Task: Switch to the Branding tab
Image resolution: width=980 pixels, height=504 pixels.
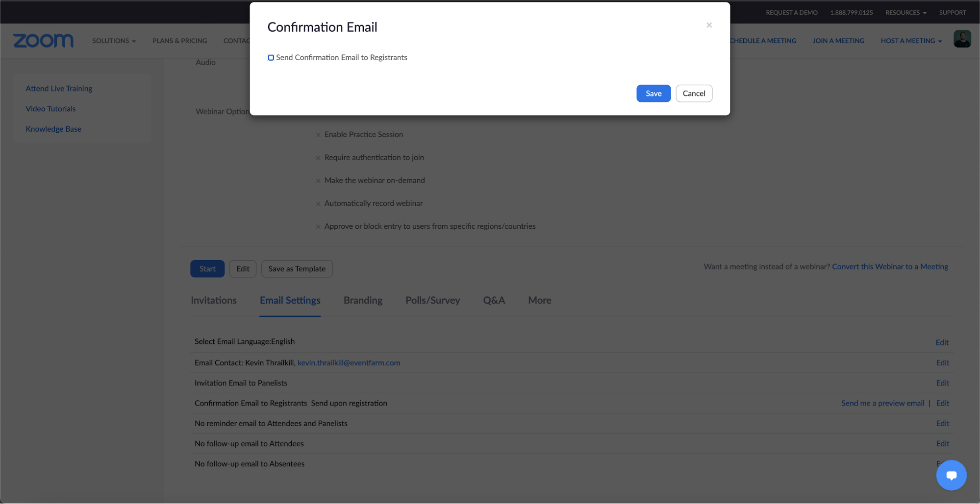Action: pos(363,300)
